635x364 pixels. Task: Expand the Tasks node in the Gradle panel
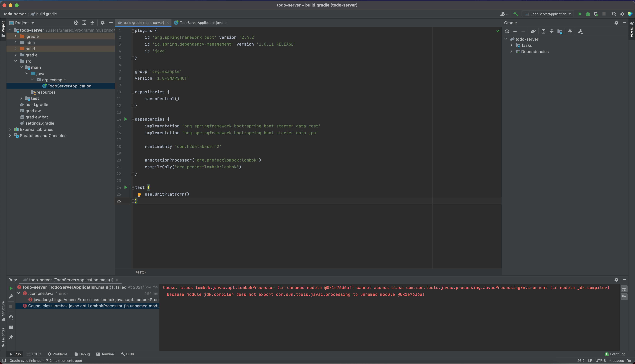click(511, 45)
